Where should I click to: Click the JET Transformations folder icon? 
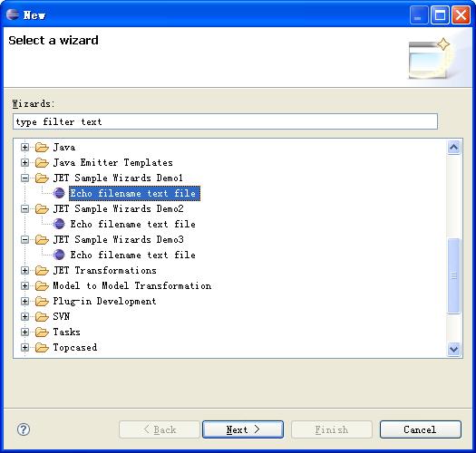[42, 270]
